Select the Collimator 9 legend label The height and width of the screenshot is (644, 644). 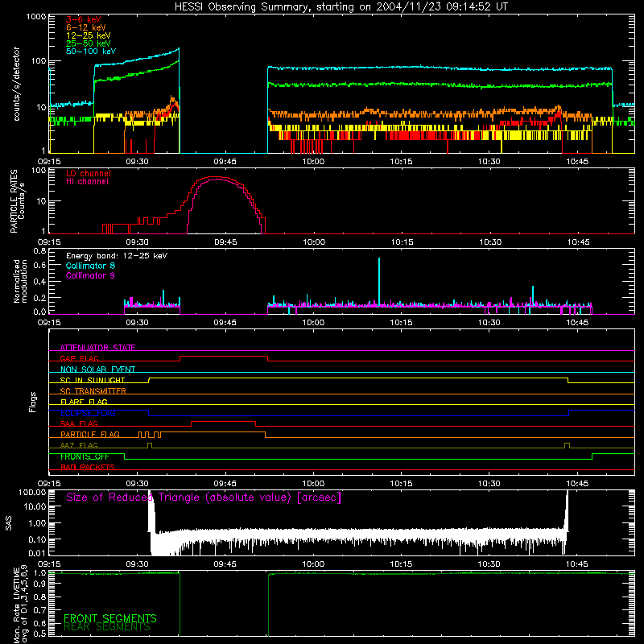pyautogui.click(x=90, y=275)
